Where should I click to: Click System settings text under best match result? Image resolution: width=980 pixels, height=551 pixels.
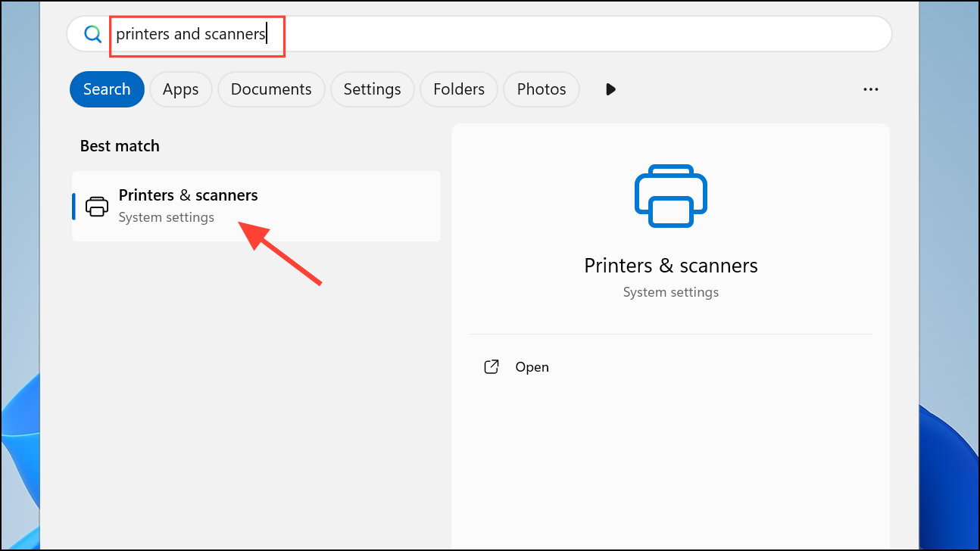pos(166,218)
